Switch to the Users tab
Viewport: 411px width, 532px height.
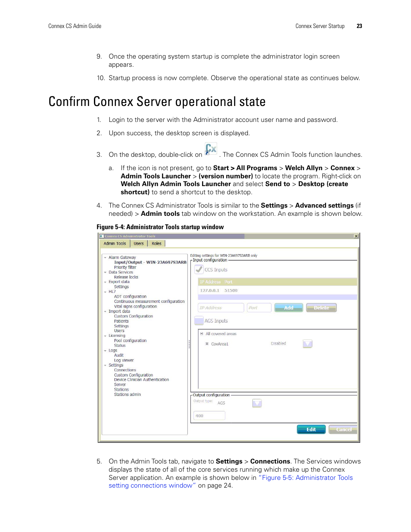point(139,243)
